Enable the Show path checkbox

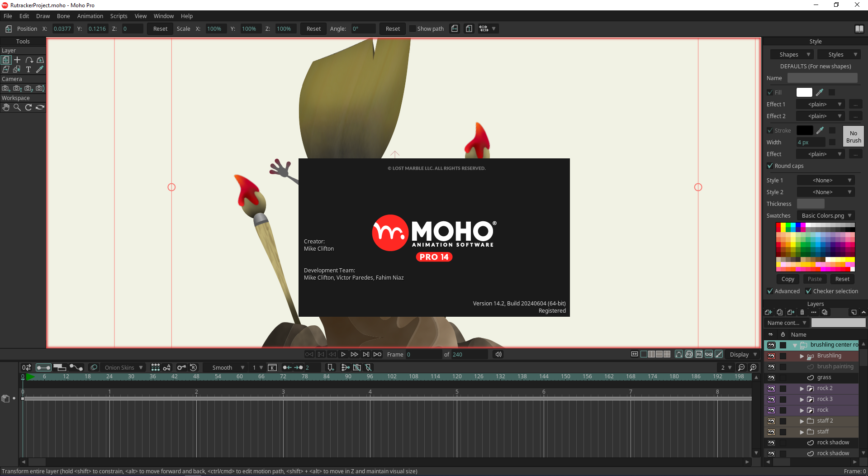tap(412, 29)
